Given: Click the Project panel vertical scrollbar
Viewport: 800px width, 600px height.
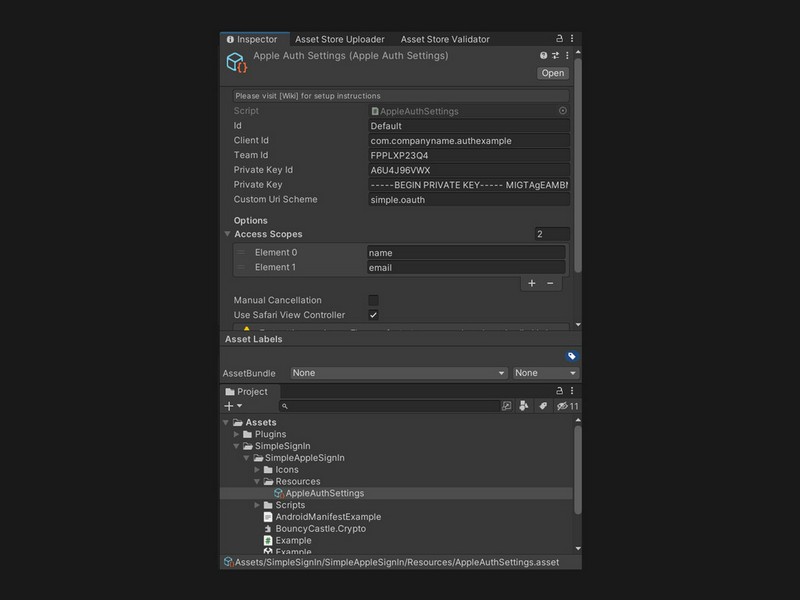Looking at the screenshot, I should 578,469.
